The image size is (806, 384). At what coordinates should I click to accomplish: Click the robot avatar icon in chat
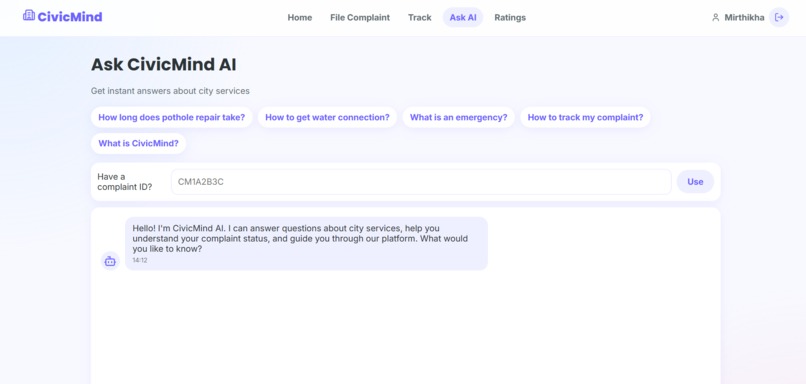pos(110,261)
